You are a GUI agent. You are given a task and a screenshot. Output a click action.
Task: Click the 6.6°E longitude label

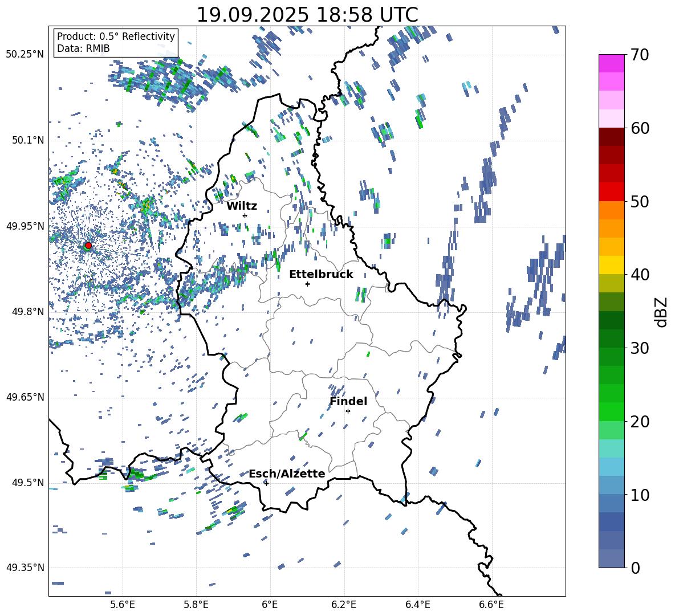coord(491,605)
